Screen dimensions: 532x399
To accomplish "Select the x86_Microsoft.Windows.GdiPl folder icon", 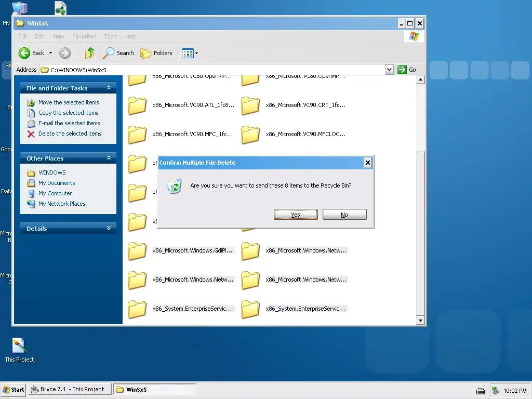I will click(137, 251).
